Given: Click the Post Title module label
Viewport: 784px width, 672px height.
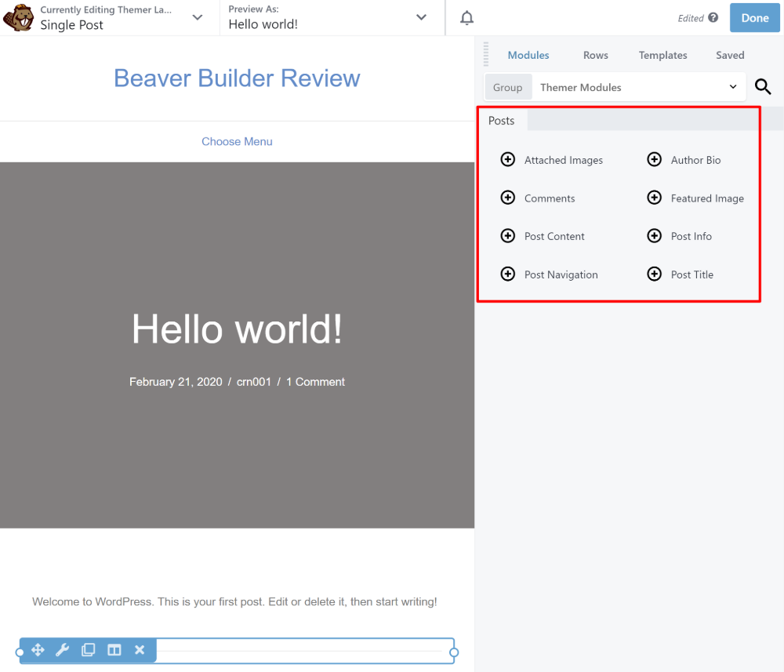Looking at the screenshot, I should point(692,274).
